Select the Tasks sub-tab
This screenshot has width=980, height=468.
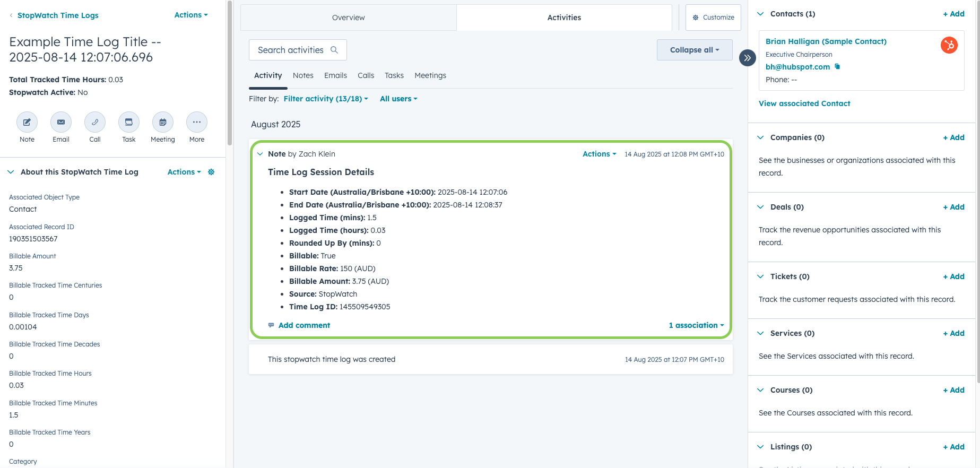[394, 75]
